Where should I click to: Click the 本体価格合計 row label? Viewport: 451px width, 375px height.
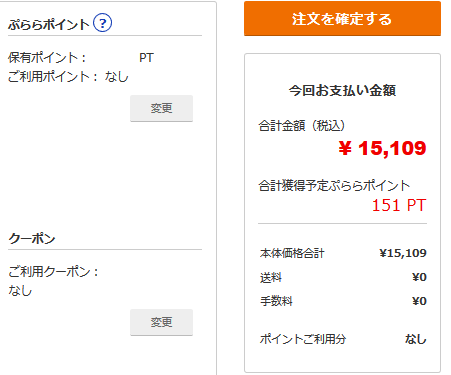[292, 253]
